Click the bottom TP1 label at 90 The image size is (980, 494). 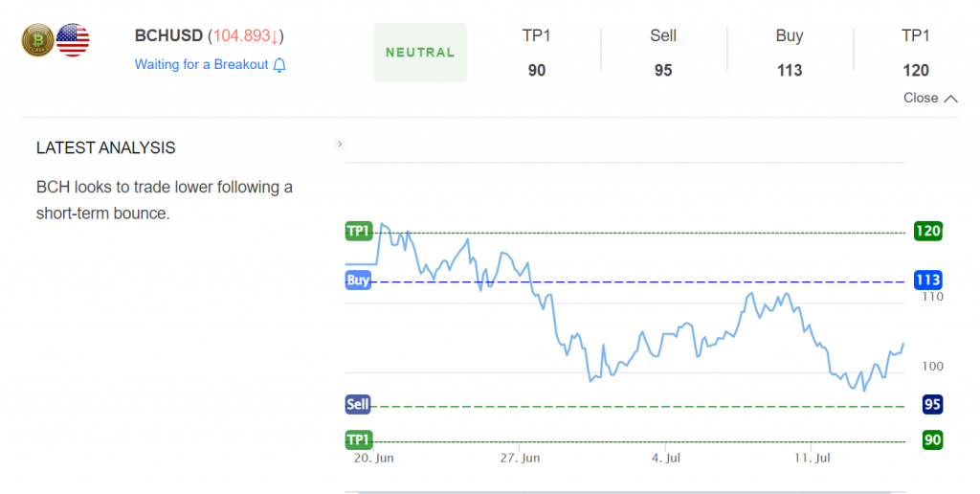[359, 440]
